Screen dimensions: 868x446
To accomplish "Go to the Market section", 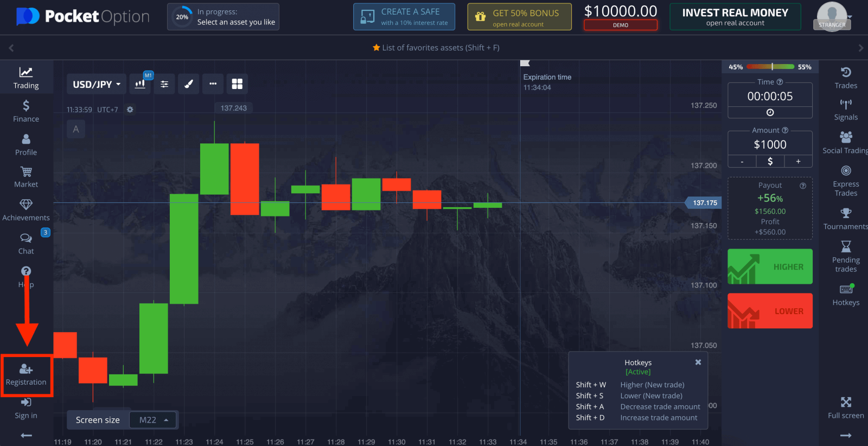I will (x=26, y=177).
